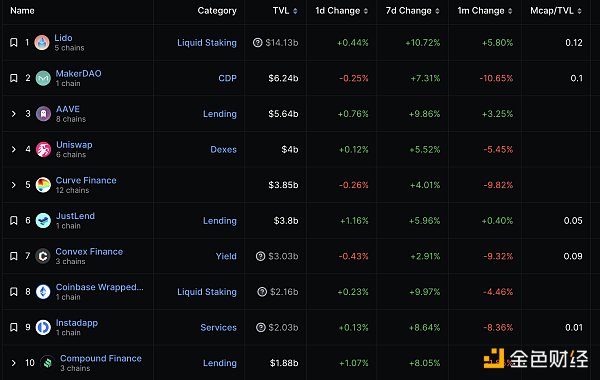Bookmark Convex Finance protocol

click(14, 256)
